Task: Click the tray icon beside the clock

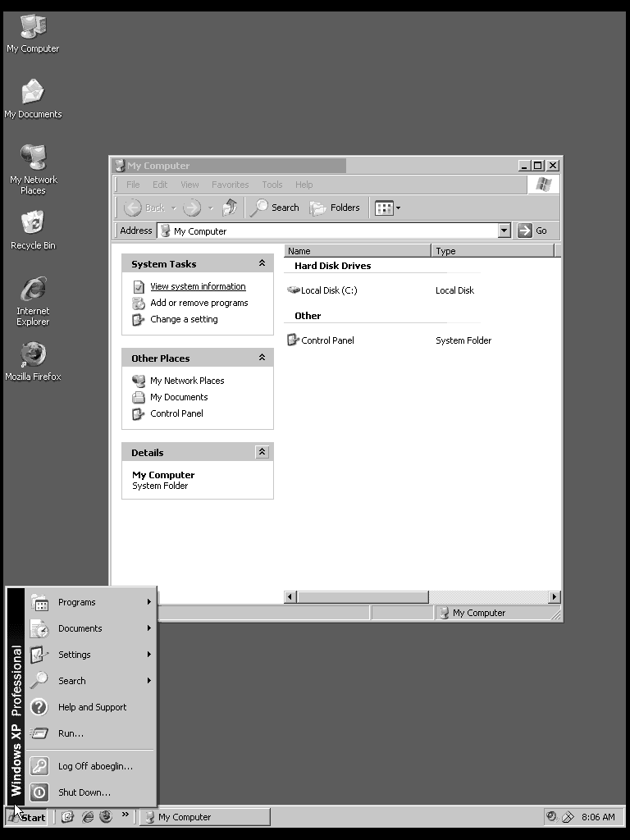Action: pos(568,817)
